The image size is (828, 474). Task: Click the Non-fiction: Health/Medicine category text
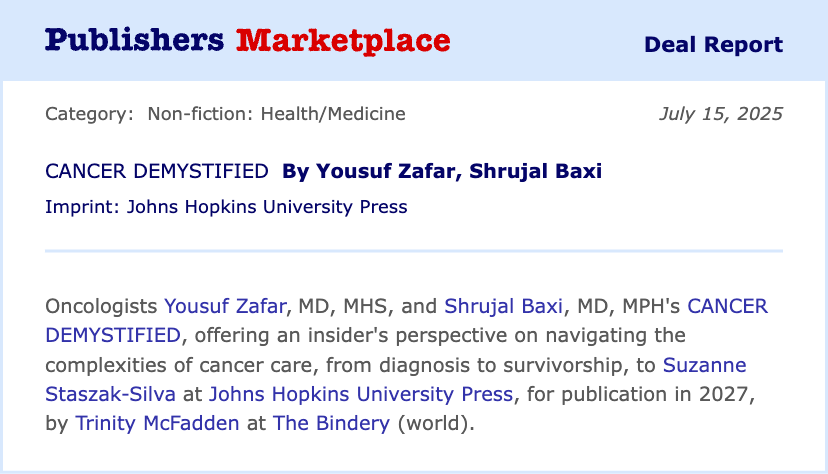point(276,114)
